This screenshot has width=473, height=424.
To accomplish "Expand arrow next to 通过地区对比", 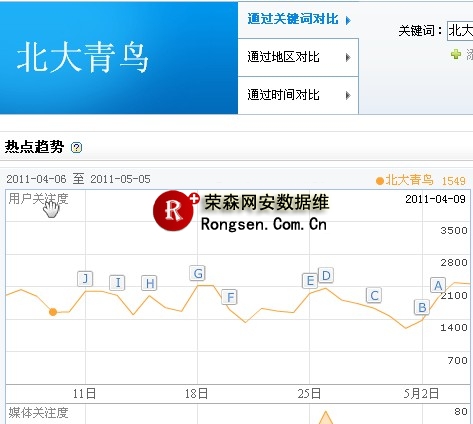I will pos(348,58).
